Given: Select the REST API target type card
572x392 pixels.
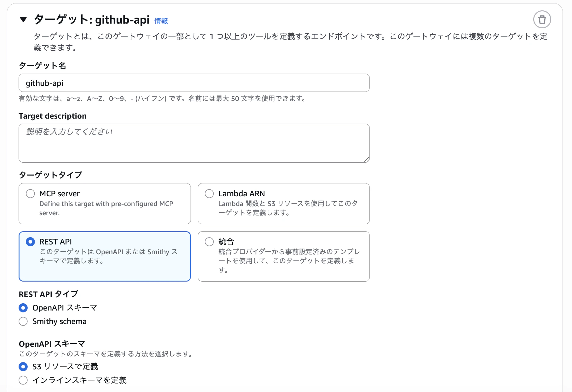Looking at the screenshot, I should pyautogui.click(x=105, y=256).
